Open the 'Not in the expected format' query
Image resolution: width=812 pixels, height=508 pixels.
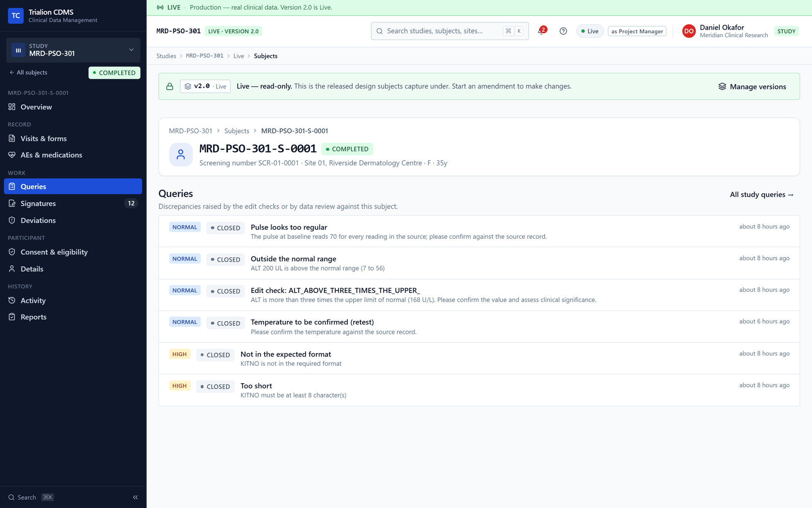479,358
